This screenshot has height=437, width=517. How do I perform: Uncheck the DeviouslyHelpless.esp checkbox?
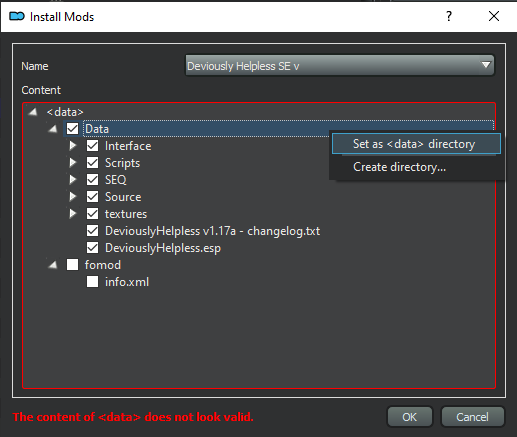click(92, 248)
